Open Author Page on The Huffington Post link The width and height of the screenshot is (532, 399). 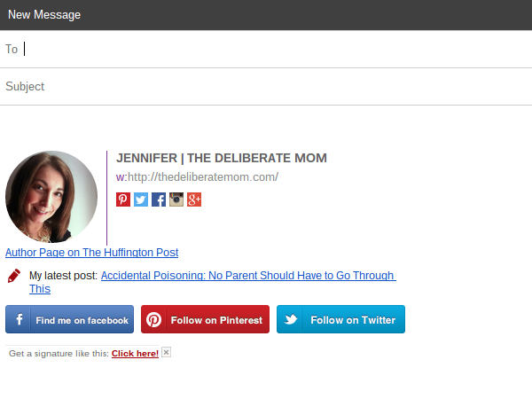pos(91,253)
